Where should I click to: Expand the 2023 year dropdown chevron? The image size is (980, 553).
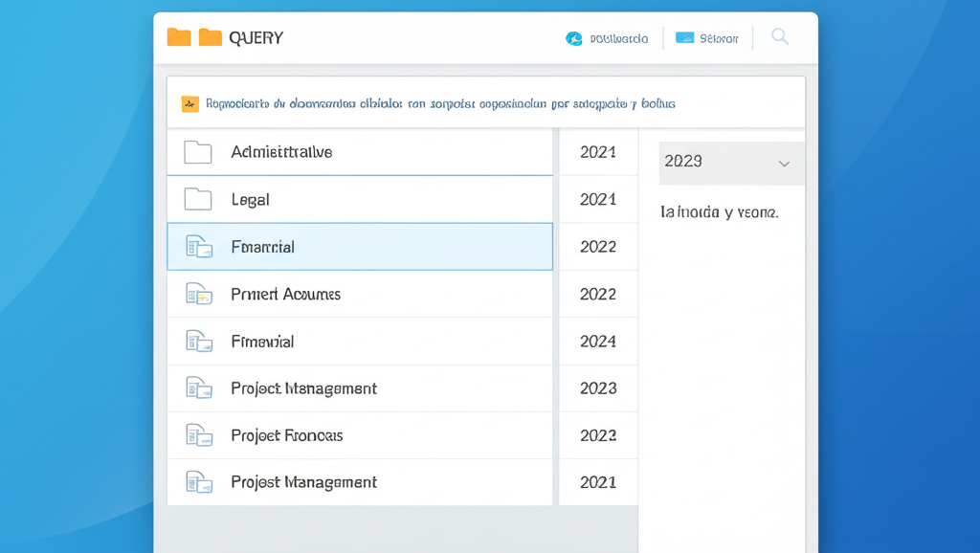coord(784,164)
